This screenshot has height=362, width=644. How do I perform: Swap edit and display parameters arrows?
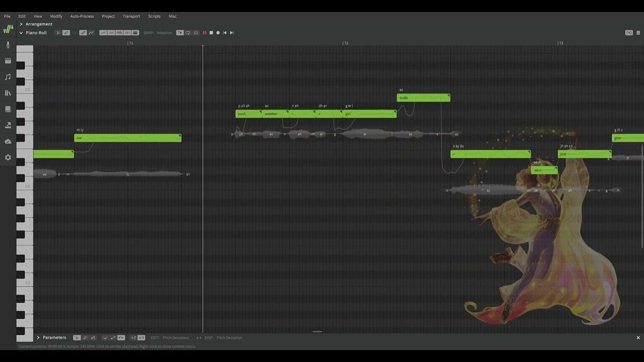pyautogui.click(x=199, y=338)
